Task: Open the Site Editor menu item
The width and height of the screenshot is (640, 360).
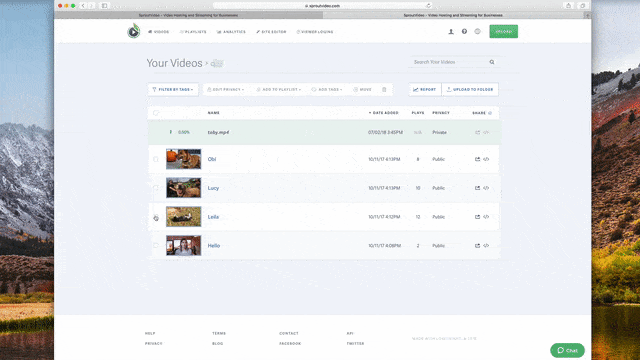Action: click(271, 32)
